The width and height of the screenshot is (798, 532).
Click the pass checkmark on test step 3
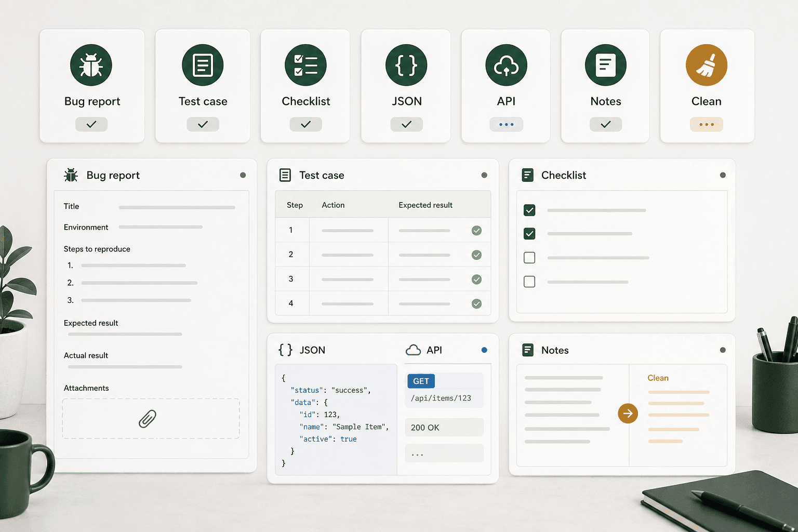click(476, 280)
